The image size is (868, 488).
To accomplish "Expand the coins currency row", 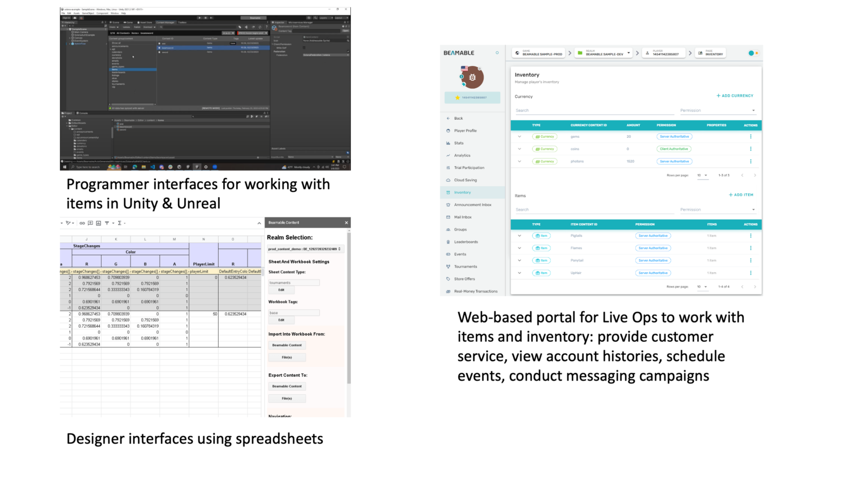I will [x=519, y=149].
